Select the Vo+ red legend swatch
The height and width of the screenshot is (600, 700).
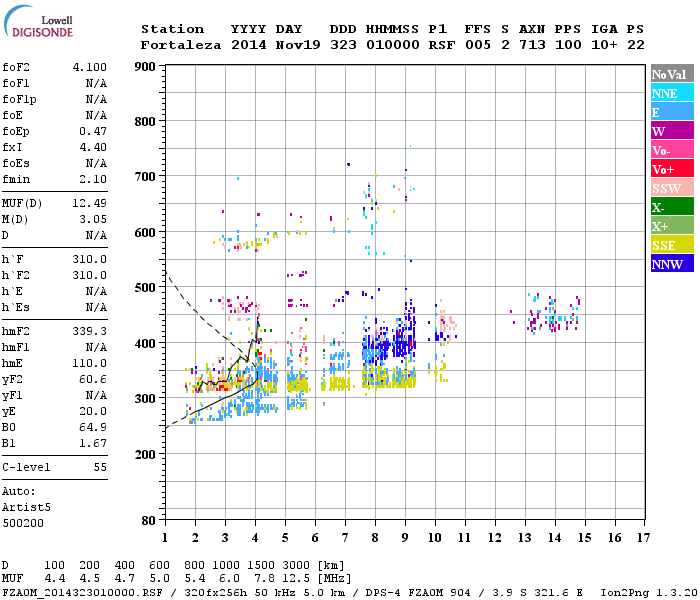pyautogui.click(x=672, y=169)
